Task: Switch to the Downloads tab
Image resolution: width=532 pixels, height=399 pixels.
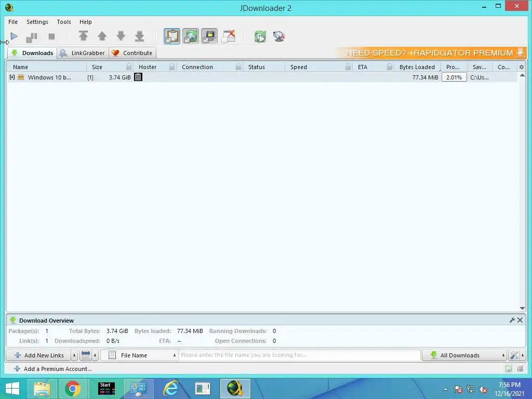Action: 32,53
